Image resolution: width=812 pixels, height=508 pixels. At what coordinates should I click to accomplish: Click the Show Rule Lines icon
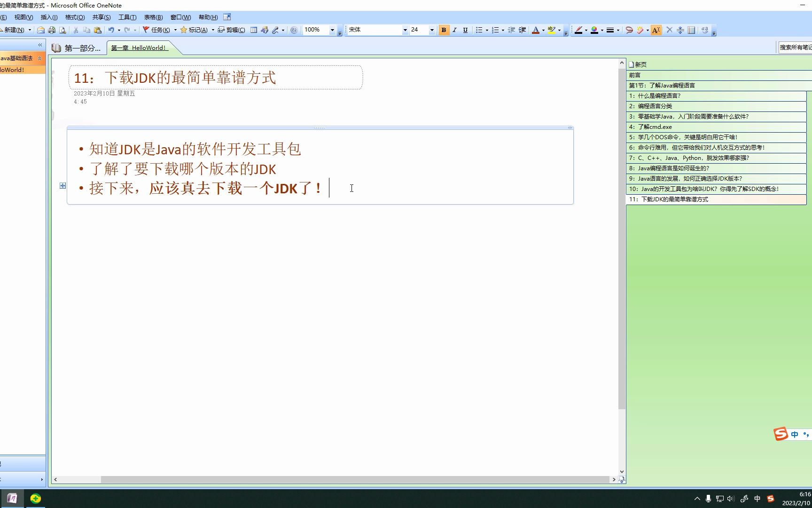click(x=691, y=30)
